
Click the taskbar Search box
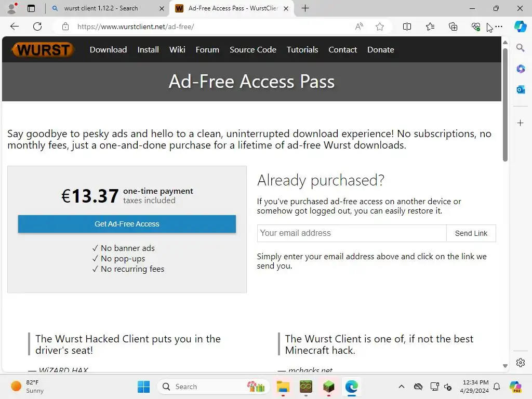coord(214,387)
